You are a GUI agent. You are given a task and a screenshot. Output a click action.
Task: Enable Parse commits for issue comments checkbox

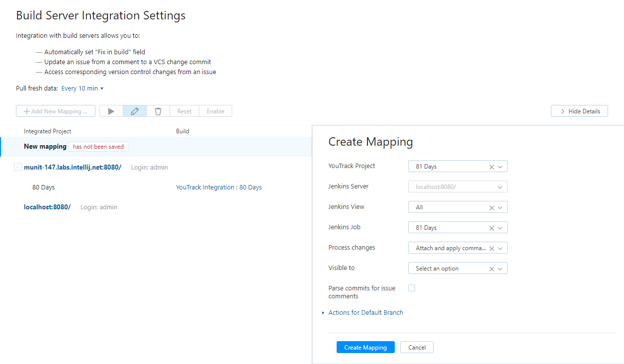point(412,288)
